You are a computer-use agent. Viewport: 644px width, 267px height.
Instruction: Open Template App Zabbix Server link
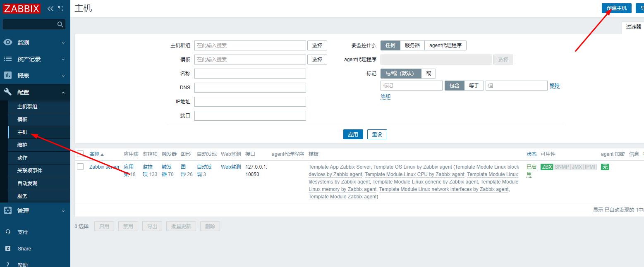point(340,167)
